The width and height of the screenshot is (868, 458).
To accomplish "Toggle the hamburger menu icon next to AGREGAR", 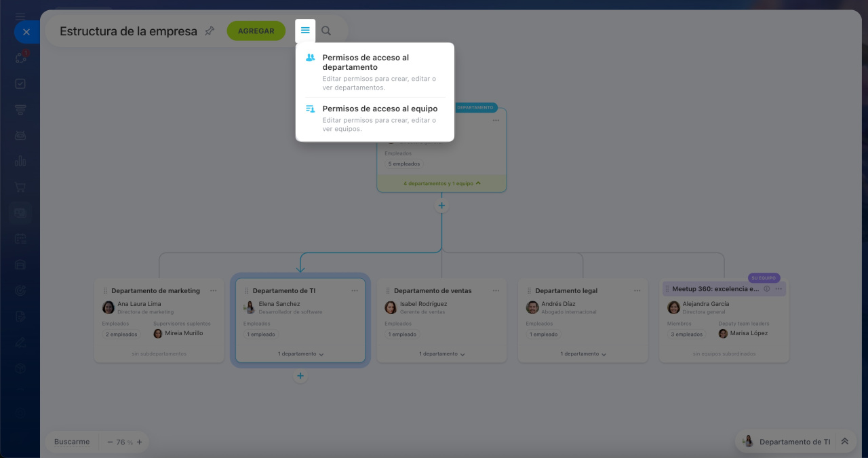I will pos(305,31).
